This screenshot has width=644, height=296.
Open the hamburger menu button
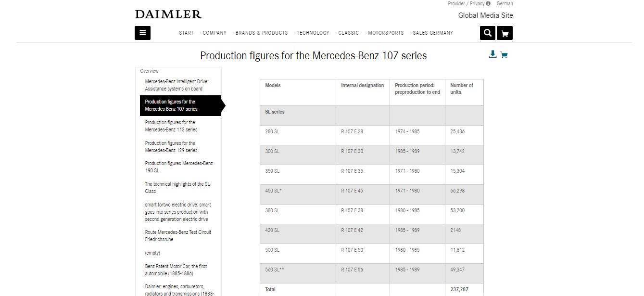tap(142, 33)
